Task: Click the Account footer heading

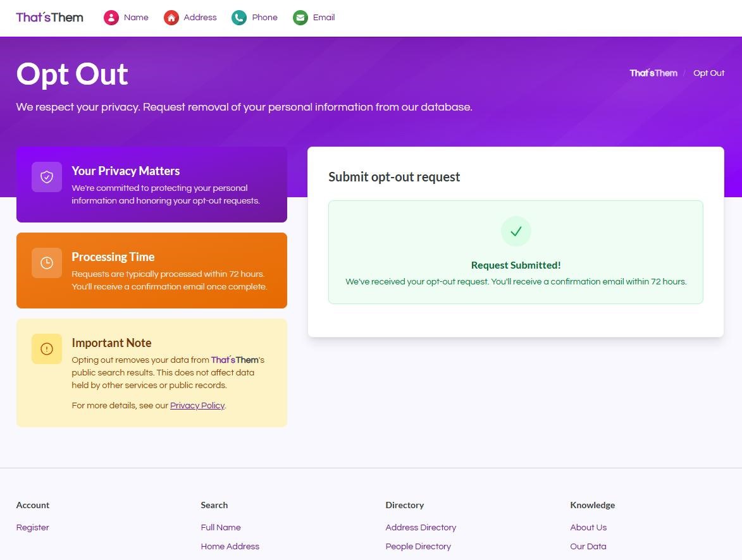Action: coord(33,505)
